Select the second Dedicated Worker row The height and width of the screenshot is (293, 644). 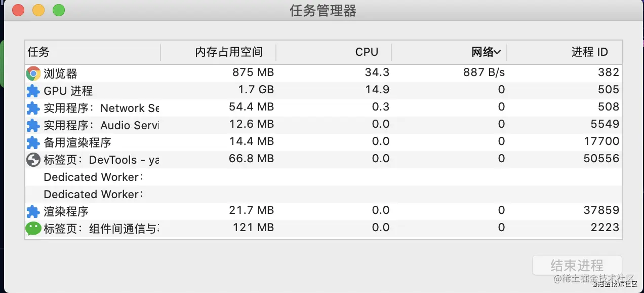coord(94,195)
